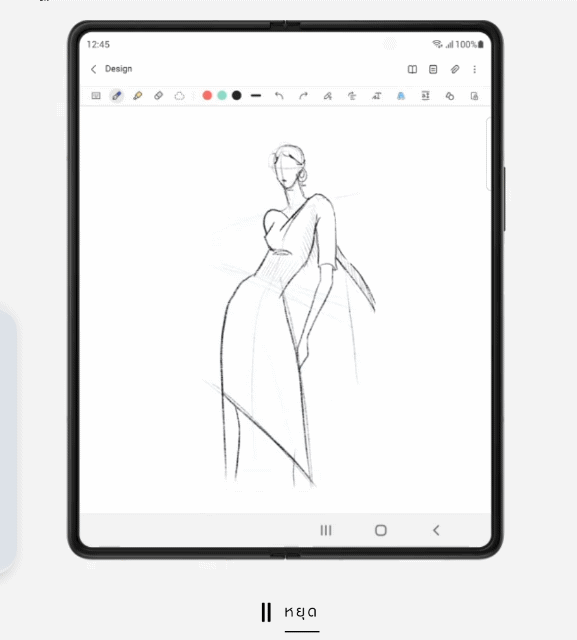
Task: Select the highlighter tool
Action: click(x=138, y=96)
